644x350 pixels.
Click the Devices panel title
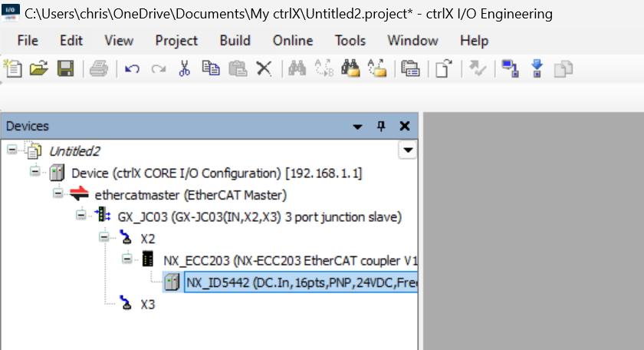[x=28, y=126]
